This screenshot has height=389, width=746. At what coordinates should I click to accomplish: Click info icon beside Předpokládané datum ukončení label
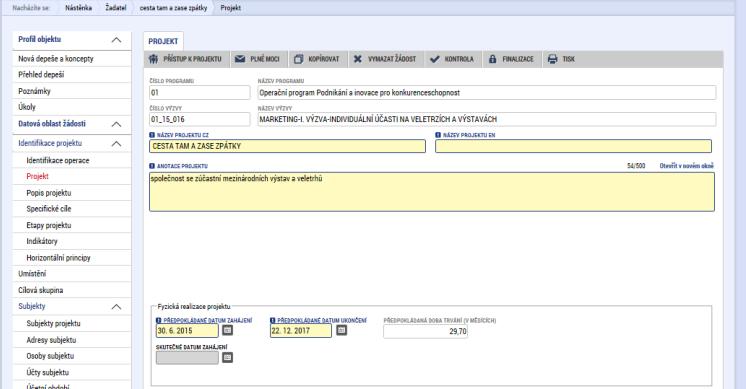point(273,321)
